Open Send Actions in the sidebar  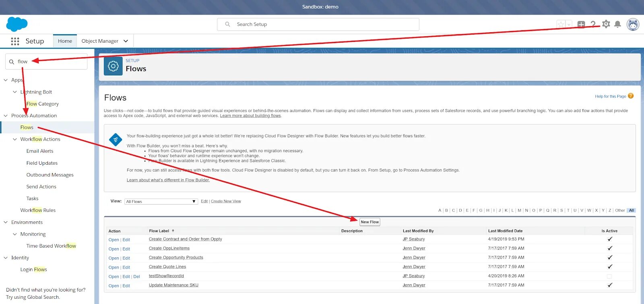[41, 186]
